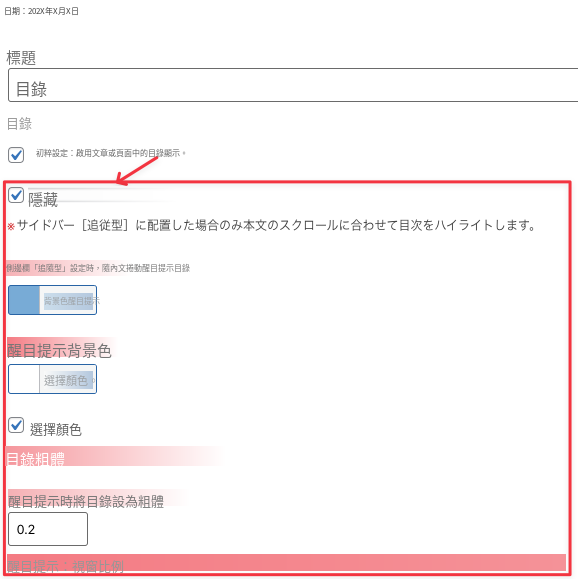The image size is (578, 579).
Task: Click the 醒目提示時將目錄設為粗體 label
Action: [x=86, y=501]
